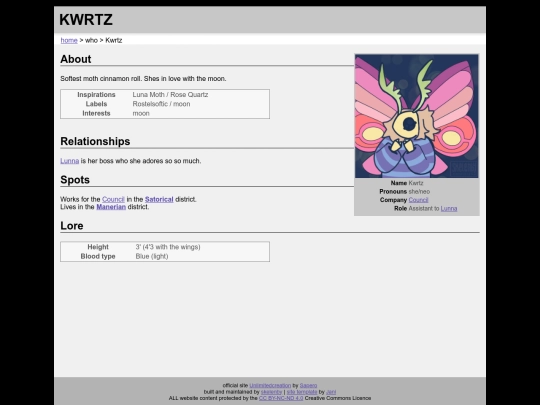Visit the Manerian district link

coord(111,207)
